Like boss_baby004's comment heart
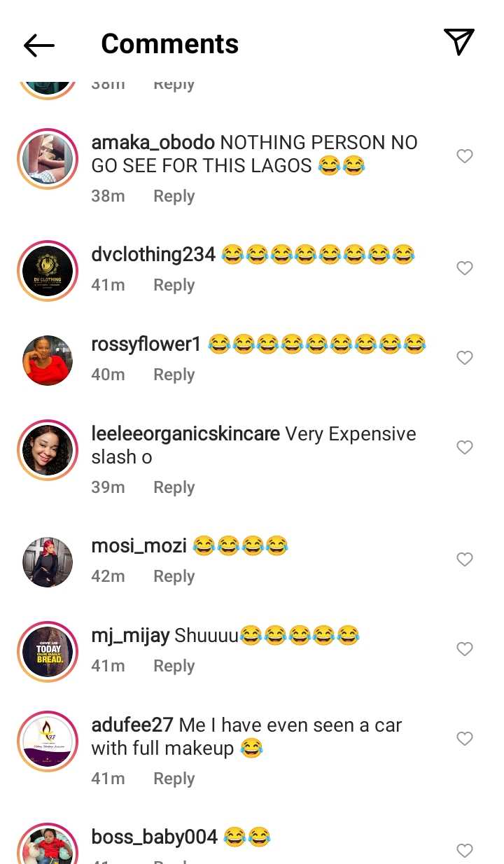The image size is (504, 864). coord(465,851)
